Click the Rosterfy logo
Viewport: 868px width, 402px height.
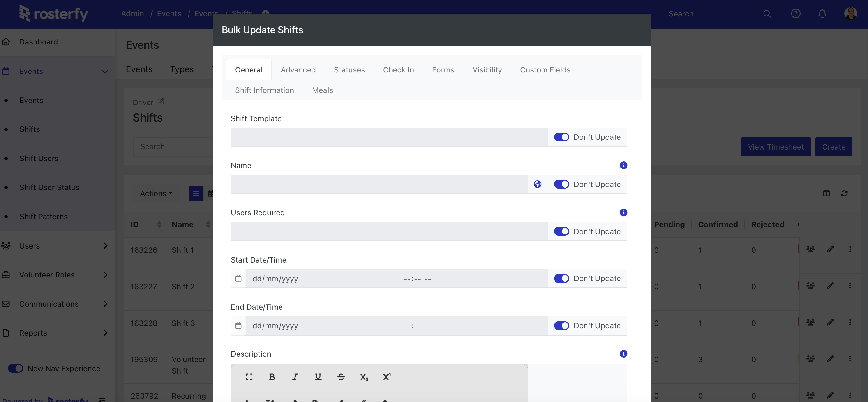[53, 13]
